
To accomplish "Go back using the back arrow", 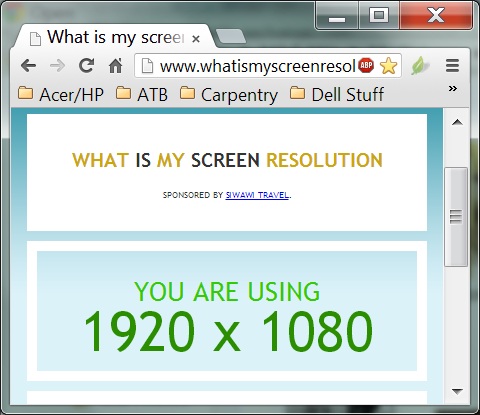I will point(29,66).
